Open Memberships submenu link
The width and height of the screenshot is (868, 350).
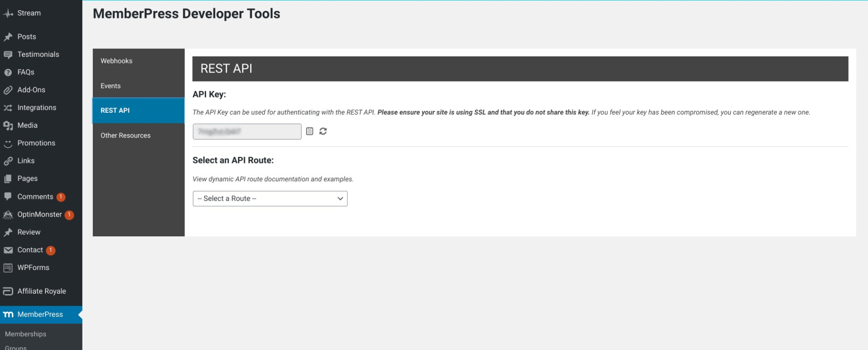click(x=26, y=334)
